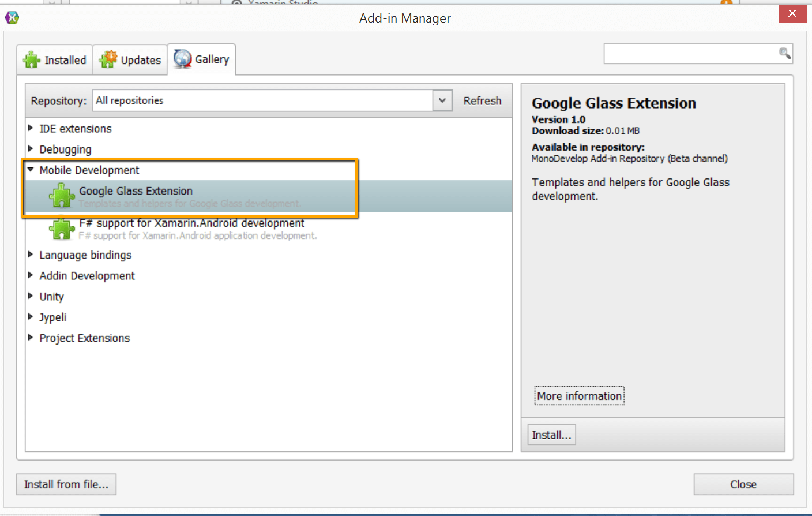812x516 pixels.
Task: Click the Download size 0.01 MB text
Action: [x=585, y=131]
